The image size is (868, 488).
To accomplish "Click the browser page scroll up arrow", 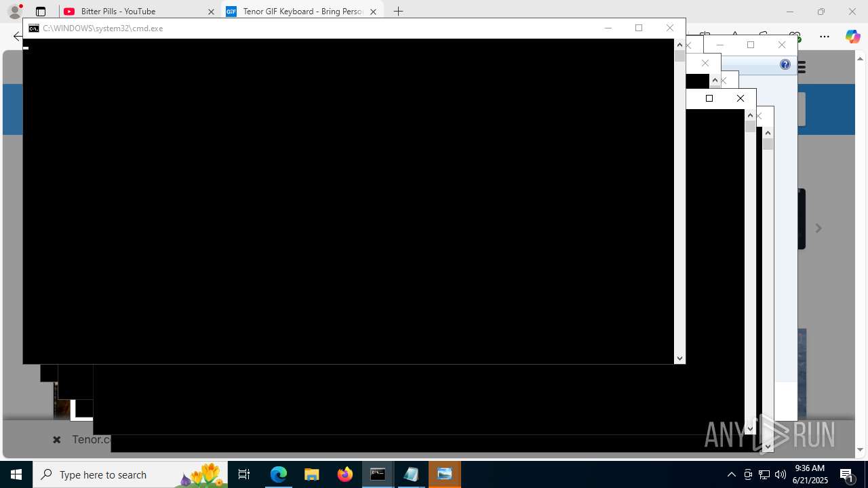I will [x=861, y=58].
